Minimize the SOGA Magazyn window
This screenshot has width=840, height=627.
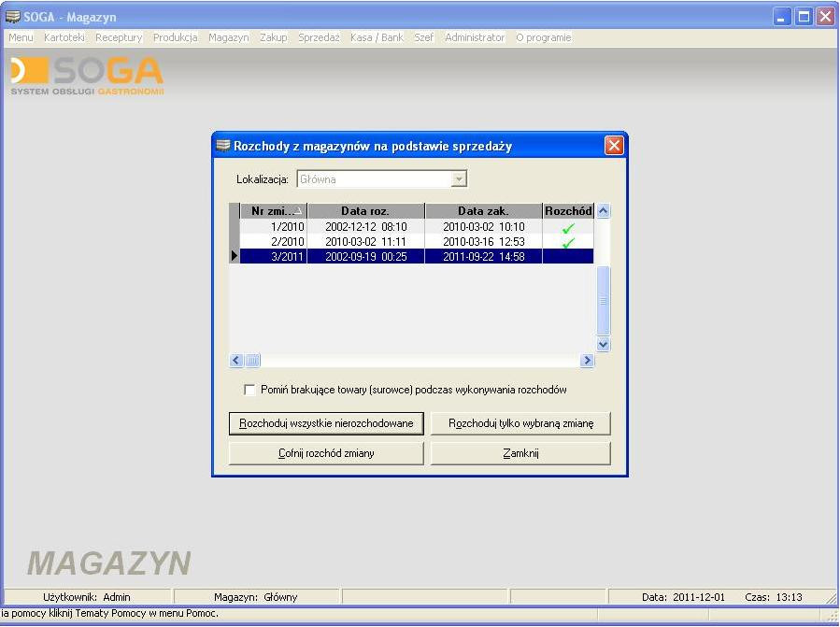pyautogui.click(x=782, y=17)
